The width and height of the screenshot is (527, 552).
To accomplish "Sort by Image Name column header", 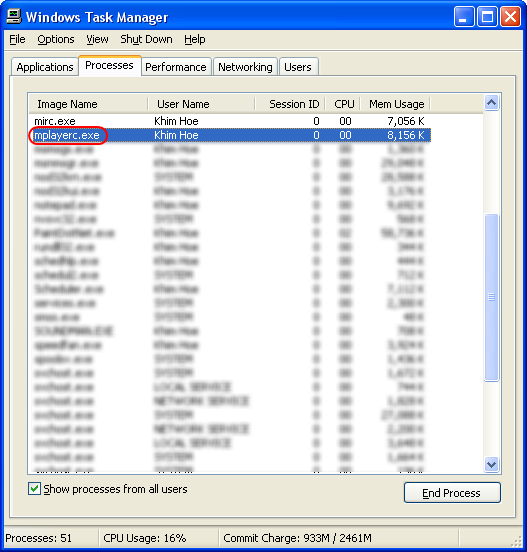I will 88,104.
